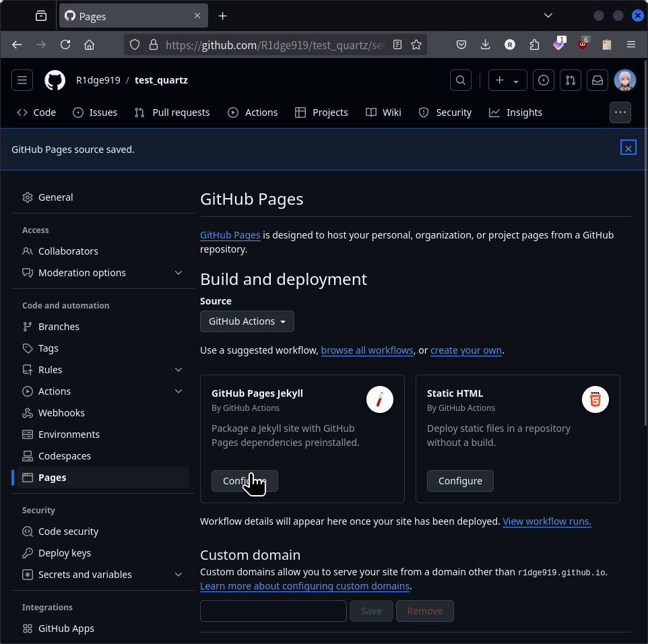The image size is (648, 644).
Task: Follow the 'browse all workflows' link
Action: tap(367, 350)
